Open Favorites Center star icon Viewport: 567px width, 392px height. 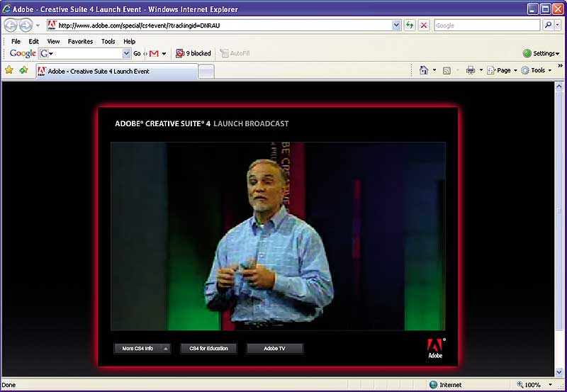(x=9, y=69)
